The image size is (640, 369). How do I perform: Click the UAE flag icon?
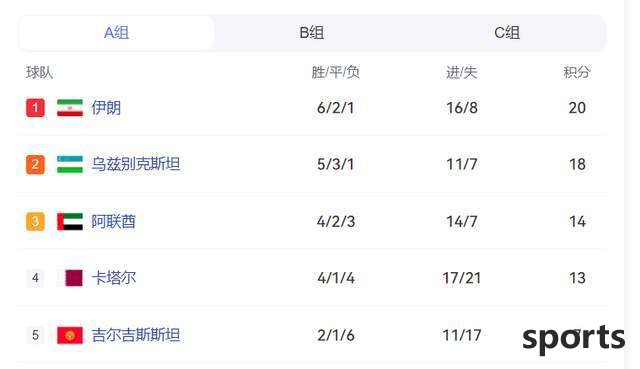click(70, 222)
